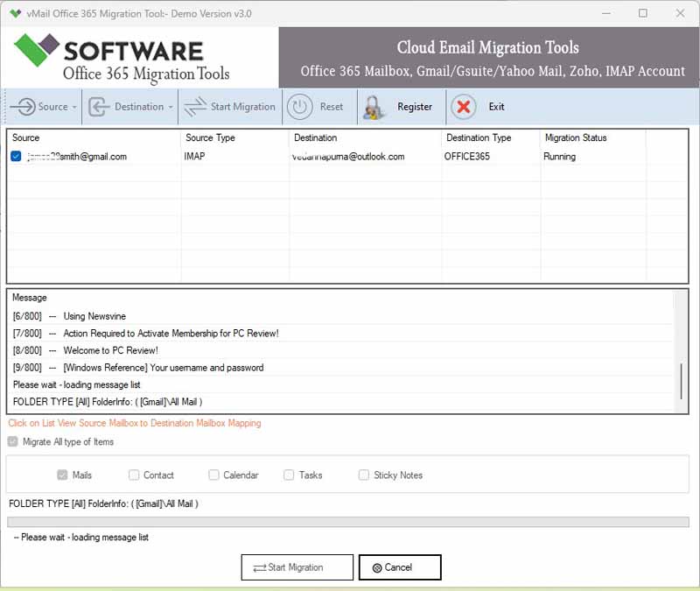700x591 pixels.
Task: Enable the Tasks checkbox
Action: 289,475
